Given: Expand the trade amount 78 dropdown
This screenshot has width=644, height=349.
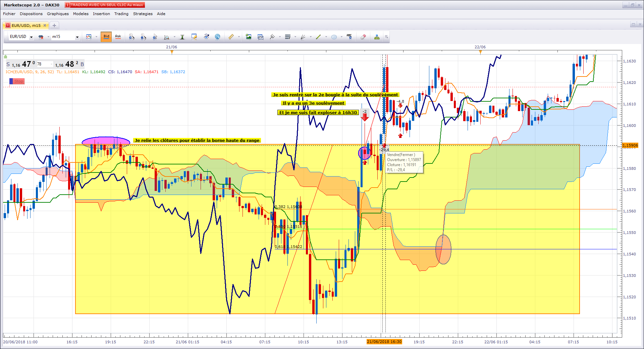Looking at the screenshot, I should (x=51, y=64).
